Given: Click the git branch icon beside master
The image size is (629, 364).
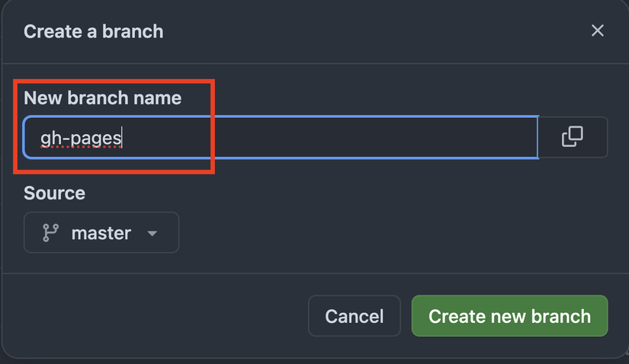Looking at the screenshot, I should tap(51, 233).
